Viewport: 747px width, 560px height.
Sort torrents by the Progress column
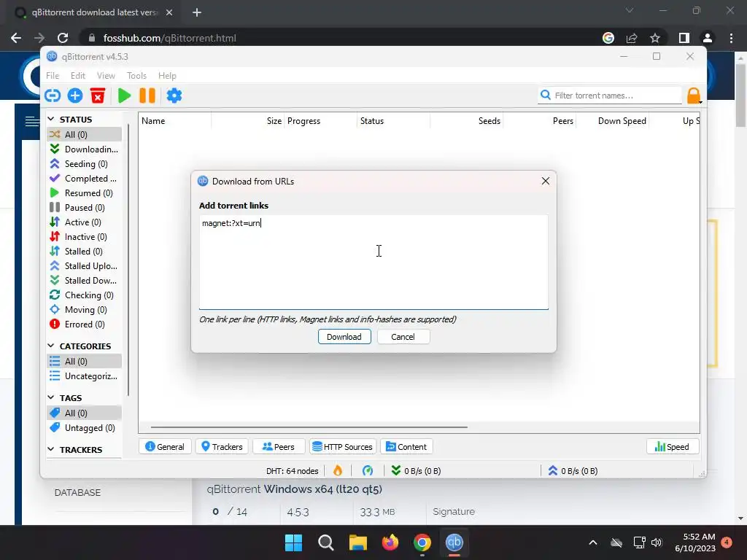click(x=320, y=121)
